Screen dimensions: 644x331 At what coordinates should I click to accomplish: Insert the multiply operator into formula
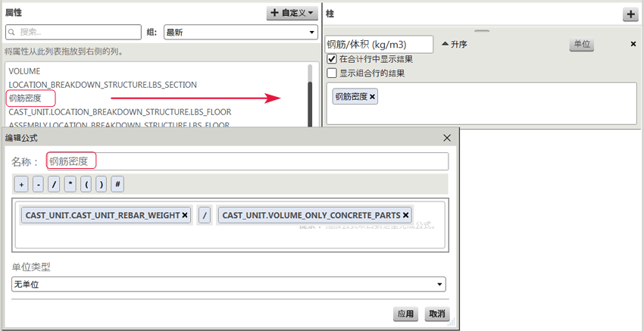[x=70, y=185]
